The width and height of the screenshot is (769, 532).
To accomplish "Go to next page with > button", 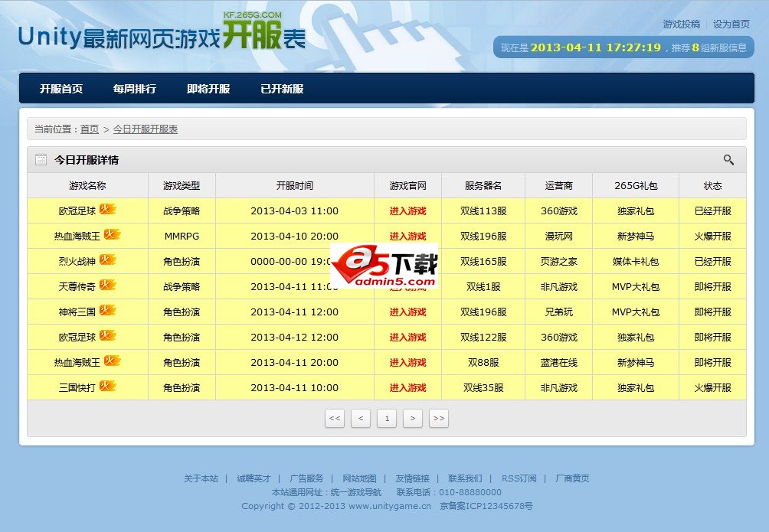I will [x=412, y=418].
